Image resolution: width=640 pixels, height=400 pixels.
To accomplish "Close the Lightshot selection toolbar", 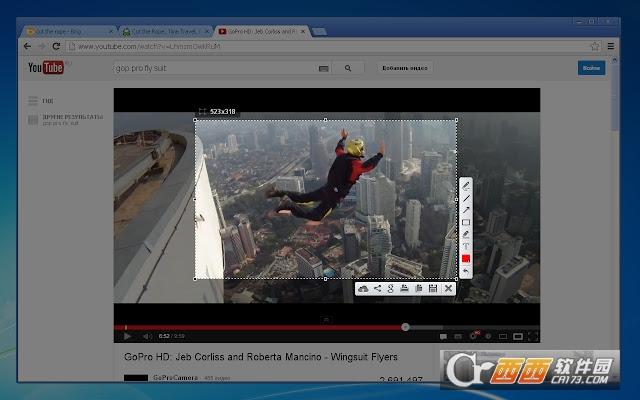I will [x=448, y=289].
